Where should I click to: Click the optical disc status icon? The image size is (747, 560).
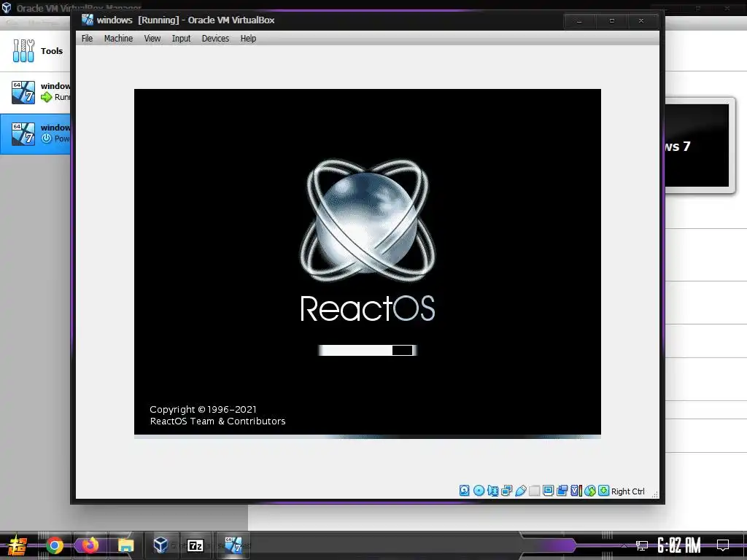[479, 491]
